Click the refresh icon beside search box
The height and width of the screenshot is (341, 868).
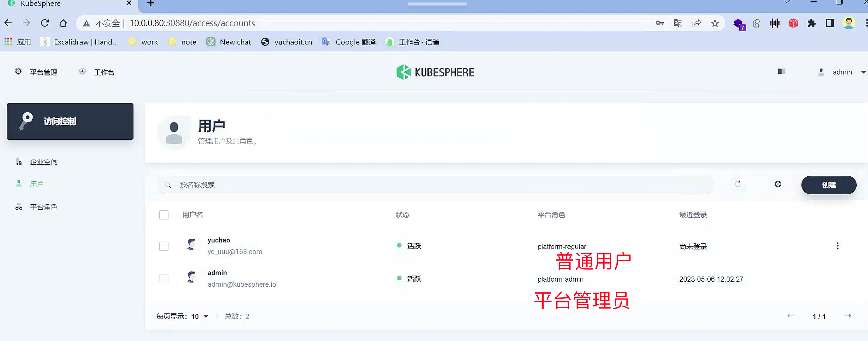pyautogui.click(x=738, y=184)
